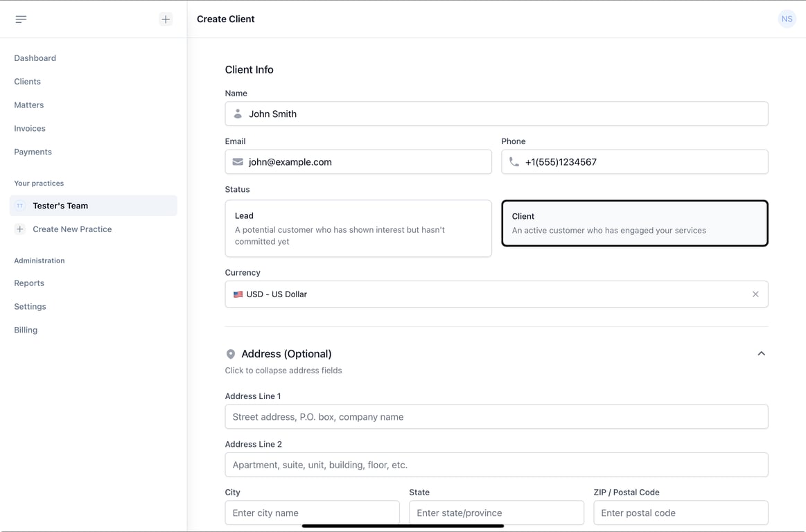Collapse the Address section with chevron
This screenshot has height=532, width=806.
tap(761, 354)
